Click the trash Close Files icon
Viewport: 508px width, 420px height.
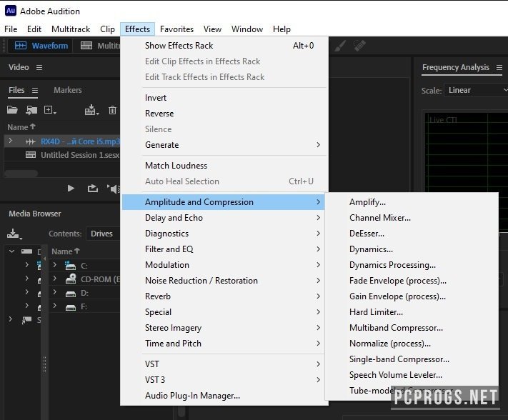(112, 110)
